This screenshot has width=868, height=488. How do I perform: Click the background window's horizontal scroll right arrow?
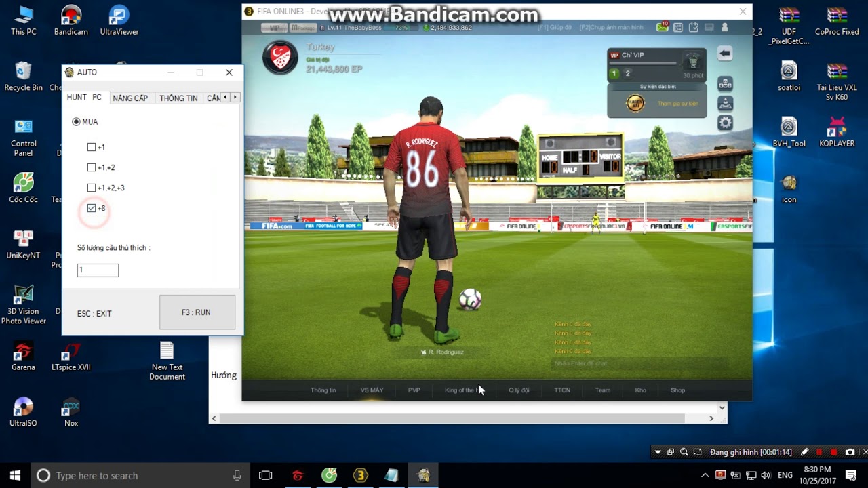click(x=711, y=419)
